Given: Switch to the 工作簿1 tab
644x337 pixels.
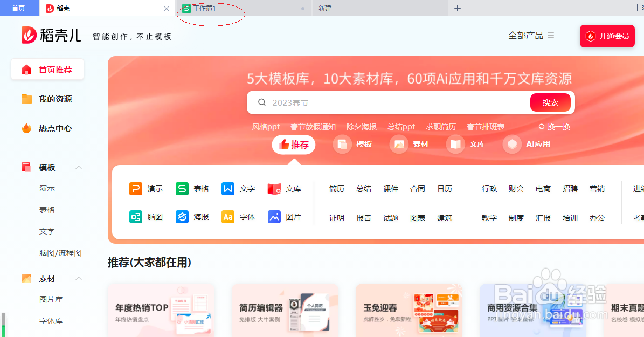Looking at the screenshot, I should (x=244, y=8).
